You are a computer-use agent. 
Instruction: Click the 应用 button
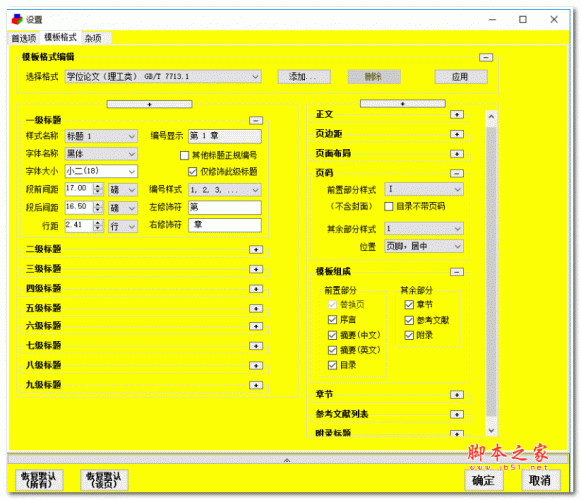(461, 77)
